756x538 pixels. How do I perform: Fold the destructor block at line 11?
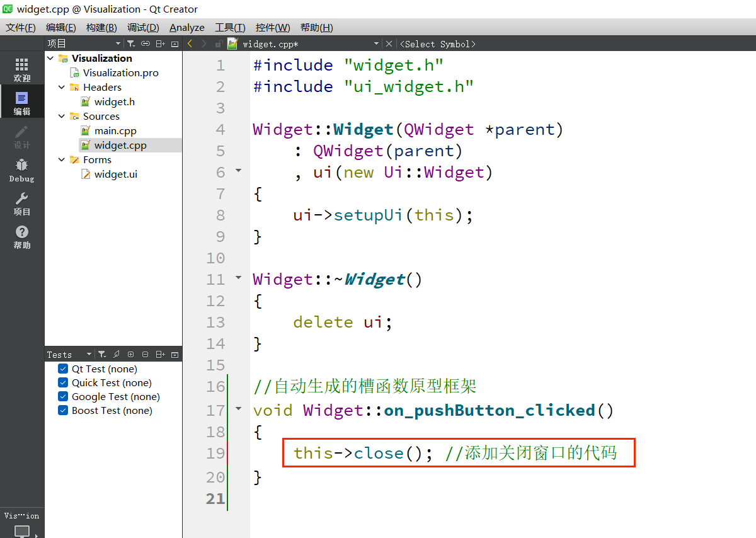pyautogui.click(x=238, y=278)
